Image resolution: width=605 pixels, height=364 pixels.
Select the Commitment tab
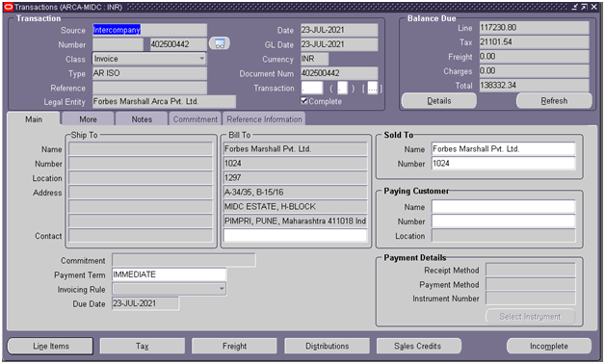click(x=196, y=119)
